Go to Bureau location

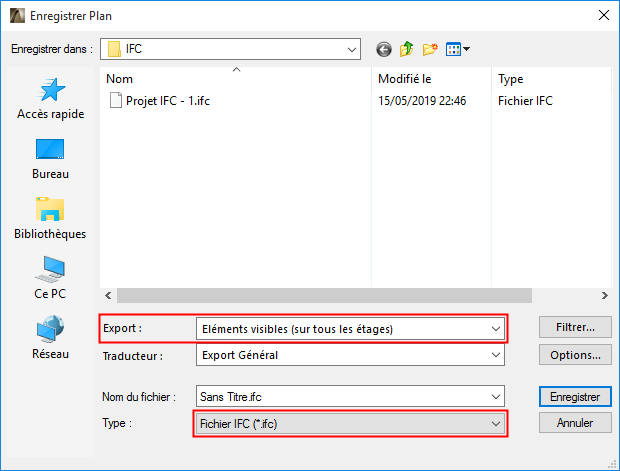[x=51, y=159]
